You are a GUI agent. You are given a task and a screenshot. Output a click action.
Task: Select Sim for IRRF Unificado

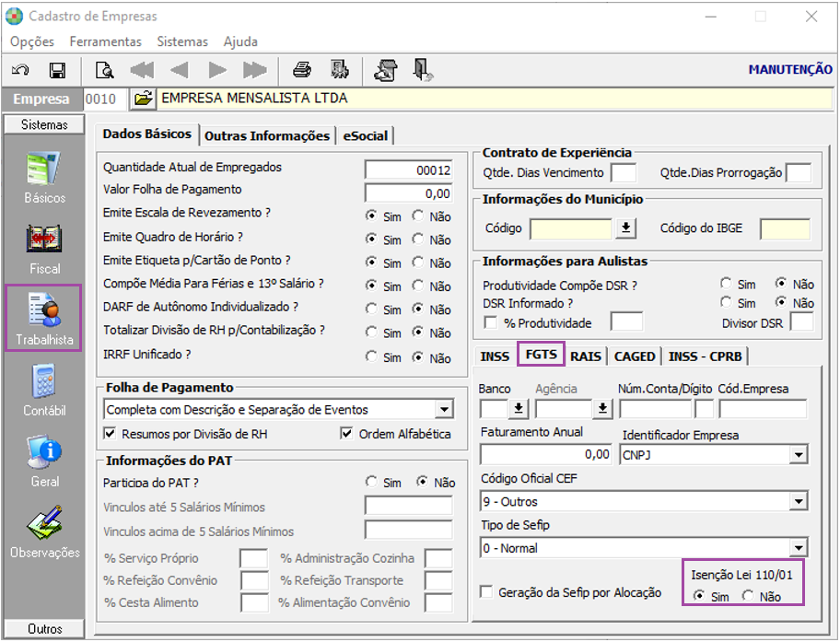(370, 356)
